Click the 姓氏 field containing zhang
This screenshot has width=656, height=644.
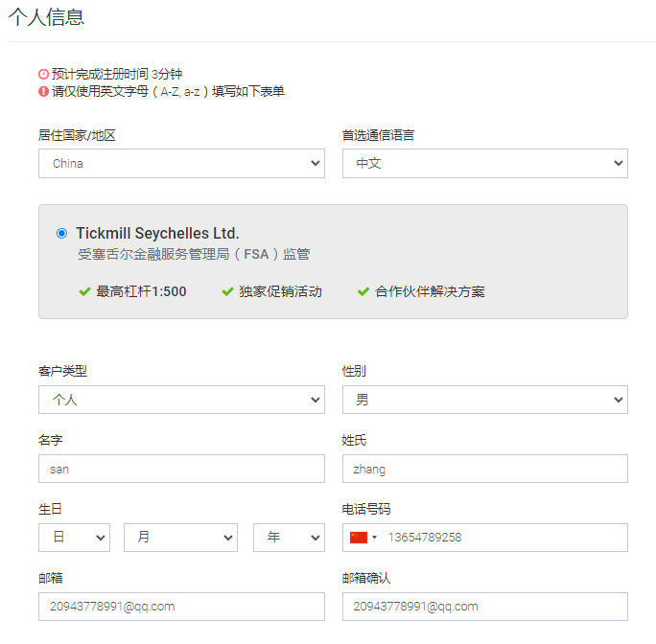pyautogui.click(x=484, y=469)
